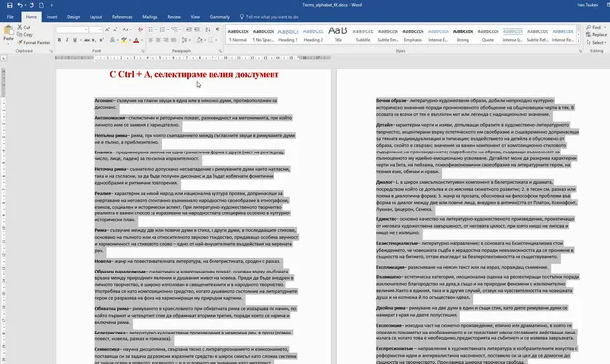Open the Select dropdown in Editing
Viewport: 610px width, 364px height.
597,42
